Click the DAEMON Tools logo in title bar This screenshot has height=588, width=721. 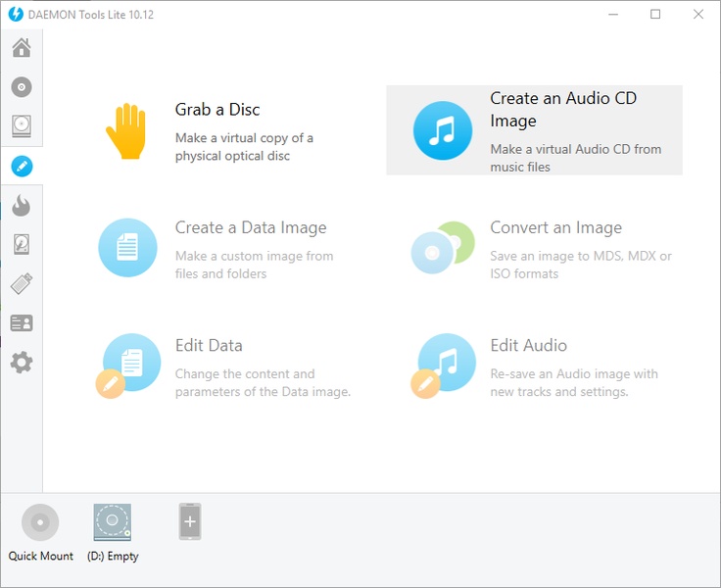[16, 15]
